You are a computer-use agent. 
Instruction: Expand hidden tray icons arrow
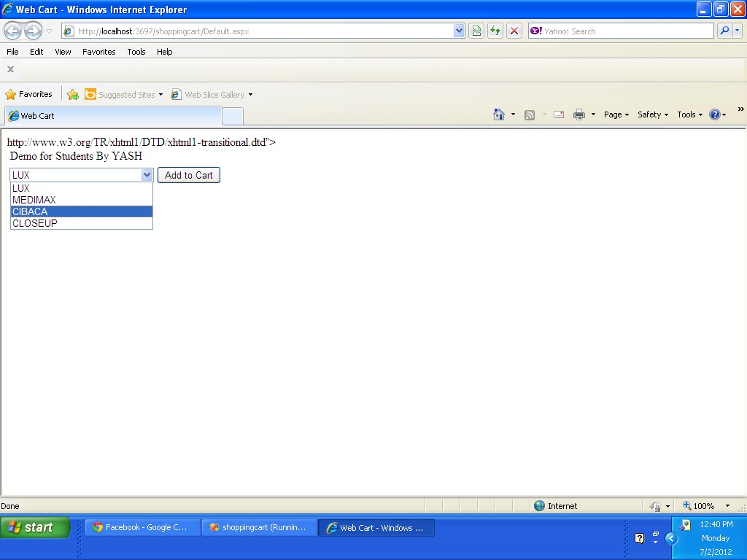click(x=671, y=539)
